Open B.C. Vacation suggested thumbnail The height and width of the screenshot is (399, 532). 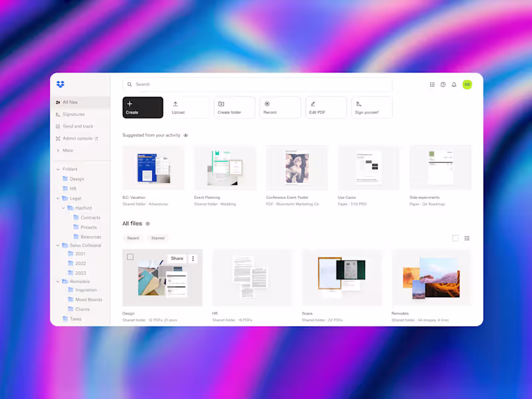tap(154, 168)
